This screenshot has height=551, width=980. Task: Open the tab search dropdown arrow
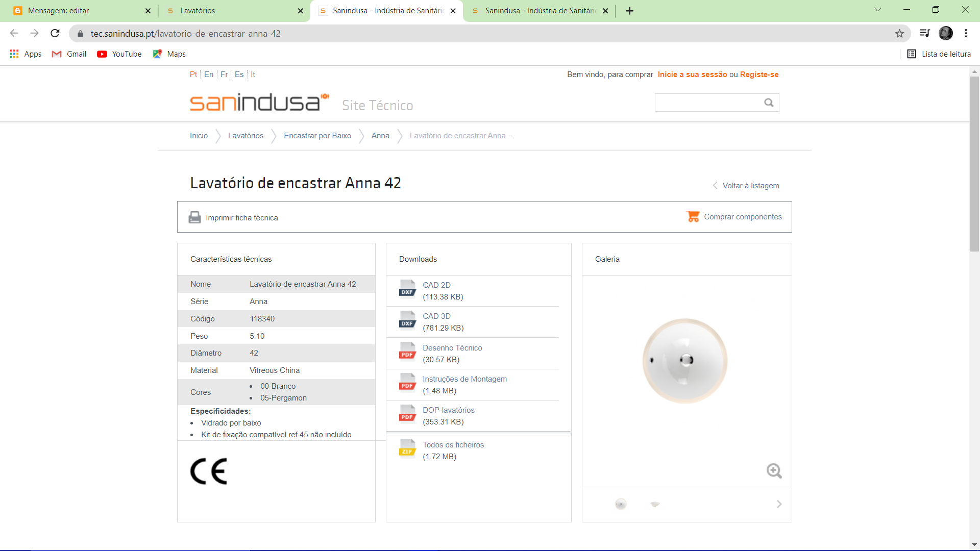[877, 10]
